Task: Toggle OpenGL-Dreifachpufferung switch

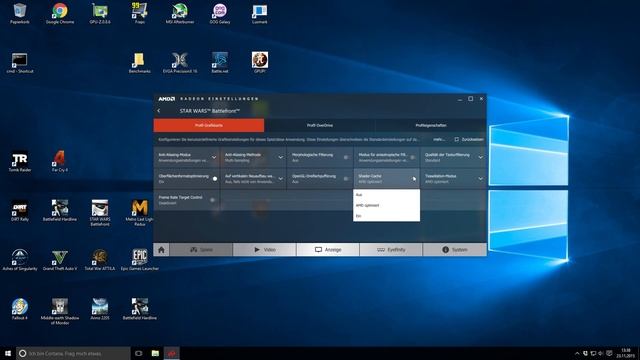Action: click(346, 178)
